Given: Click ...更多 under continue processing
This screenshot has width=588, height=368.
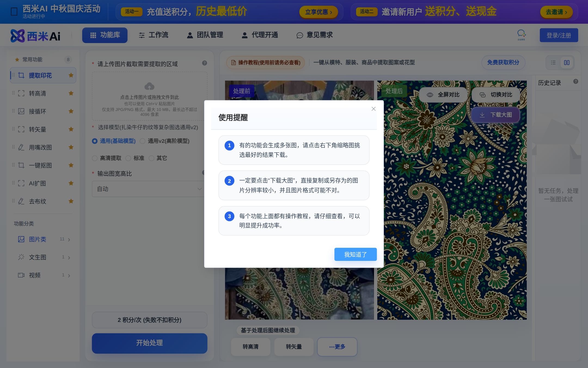Looking at the screenshot, I should (337, 347).
